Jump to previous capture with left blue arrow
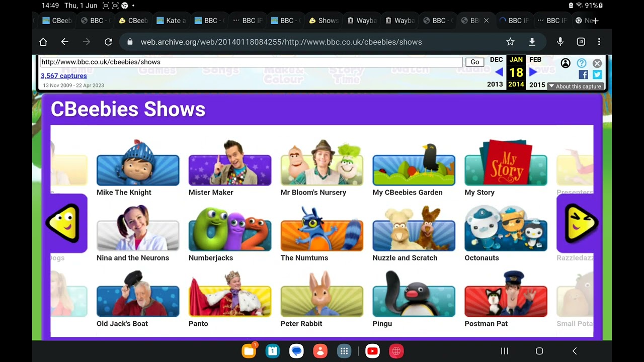This screenshot has width=644, height=362. [x=499, y=72]
